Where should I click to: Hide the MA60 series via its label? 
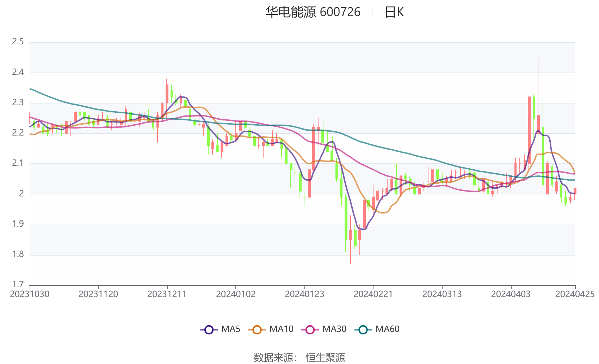pyautogui.click(x=387, y=329)
